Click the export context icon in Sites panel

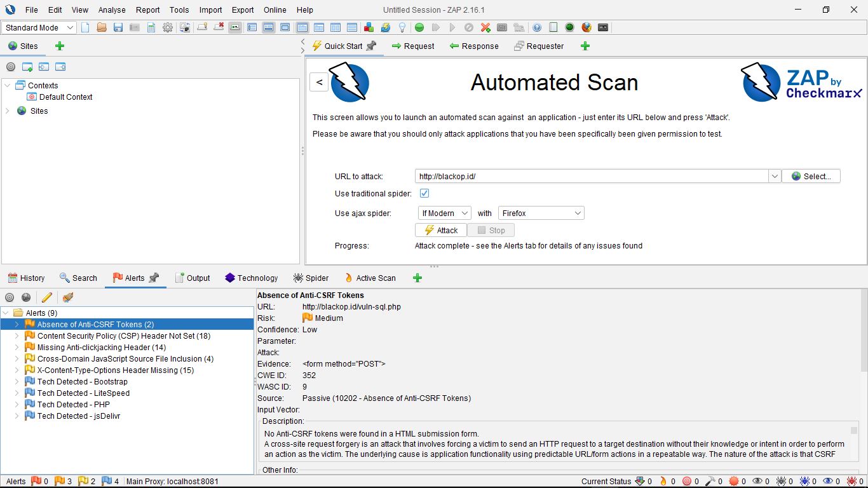60,67
